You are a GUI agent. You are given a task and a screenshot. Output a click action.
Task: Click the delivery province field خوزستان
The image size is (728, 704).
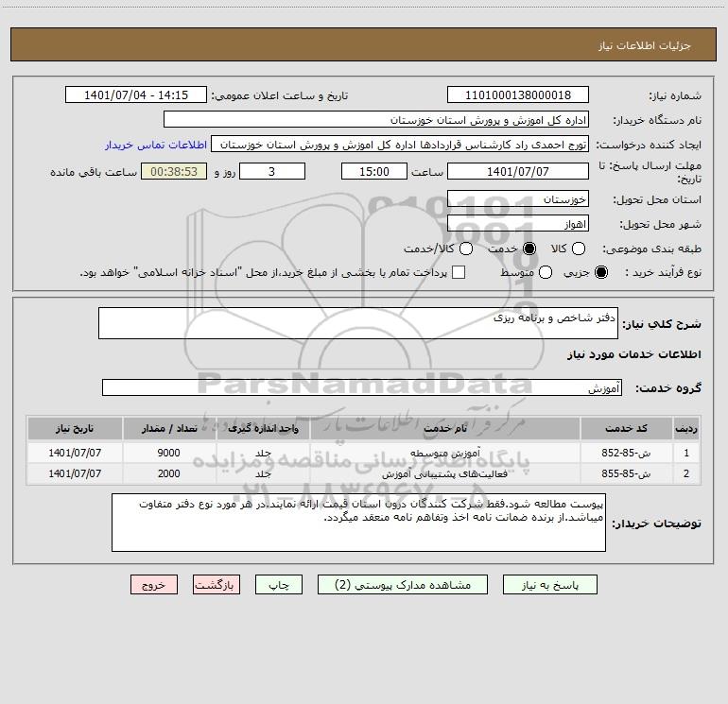pos(518,199)
